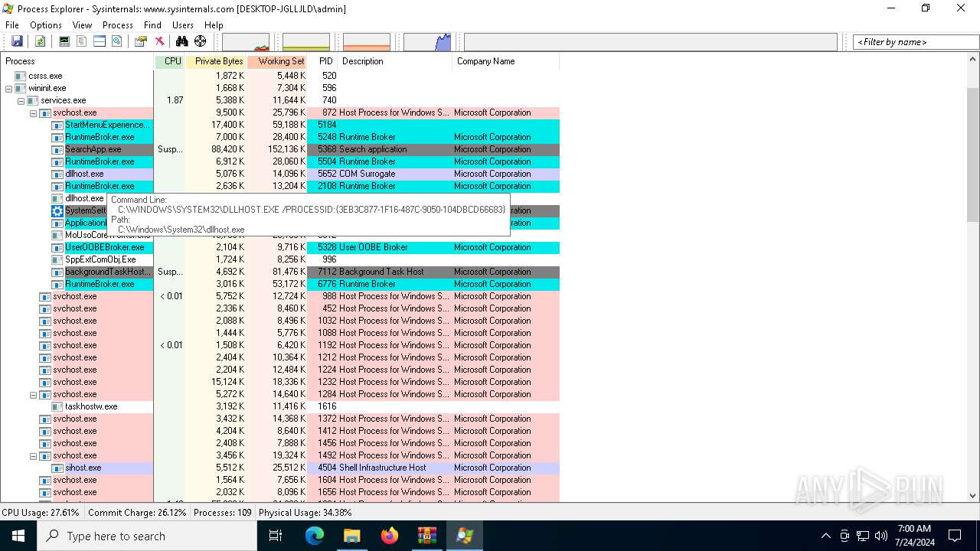980x551 pixels.
Task: Launch Firefox from the taskbar
Action: pos(389,536)
